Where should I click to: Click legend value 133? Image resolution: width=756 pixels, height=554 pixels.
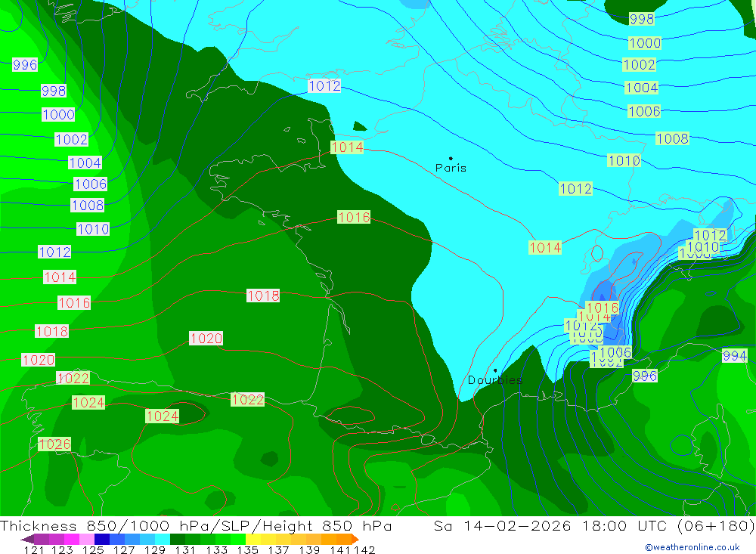click(x=216, y=549)
